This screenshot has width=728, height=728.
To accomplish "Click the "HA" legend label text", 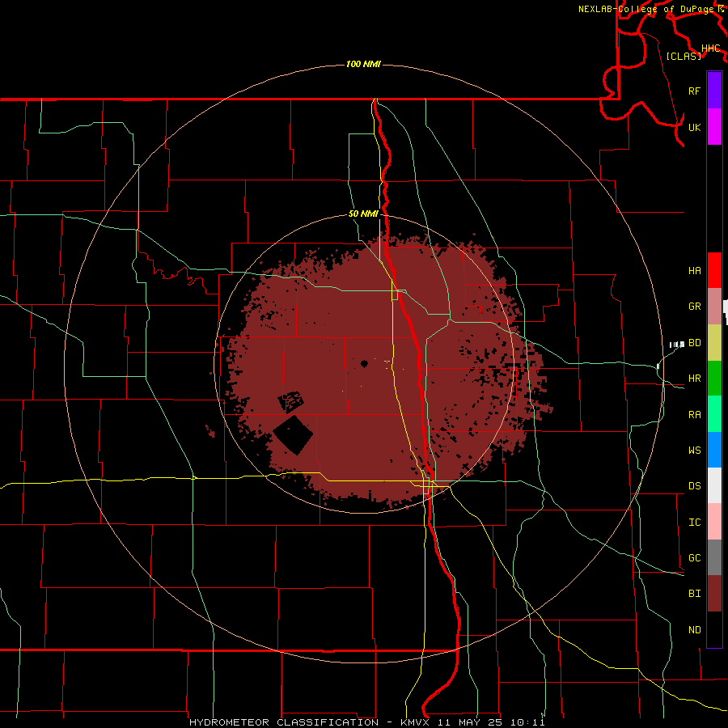I will 694,271.
